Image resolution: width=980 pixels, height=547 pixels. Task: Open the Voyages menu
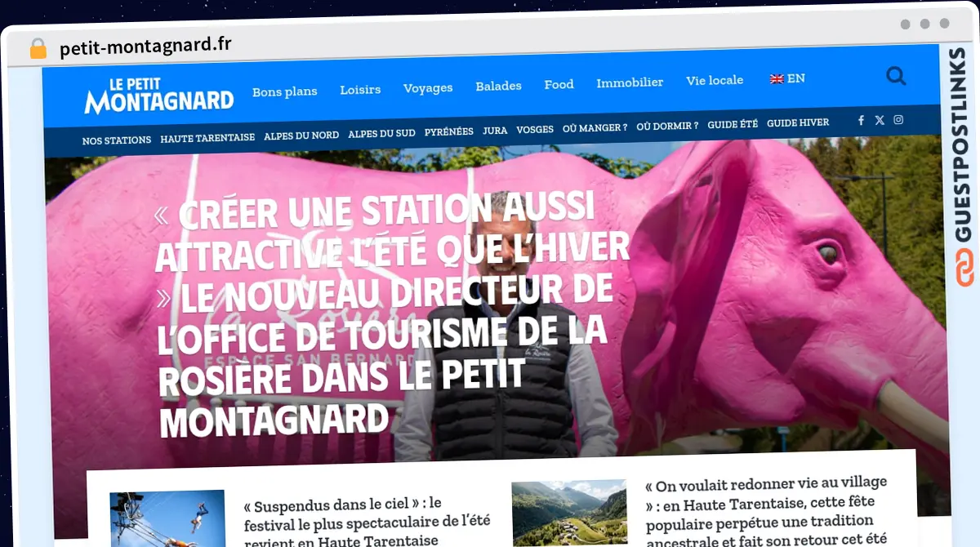tap(428, 88)
